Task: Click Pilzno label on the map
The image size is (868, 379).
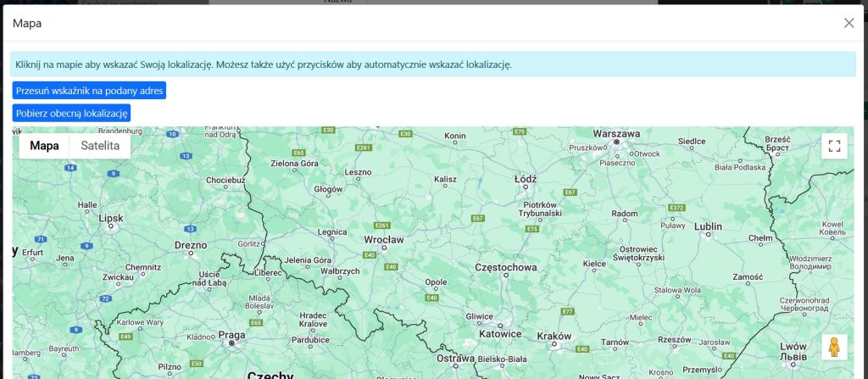Action: click(170, 366)
